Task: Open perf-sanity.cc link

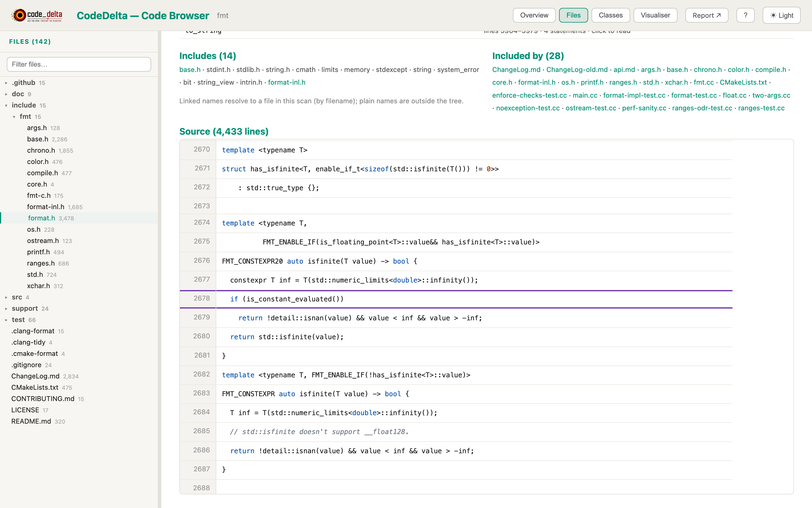Action: (644, 108)
